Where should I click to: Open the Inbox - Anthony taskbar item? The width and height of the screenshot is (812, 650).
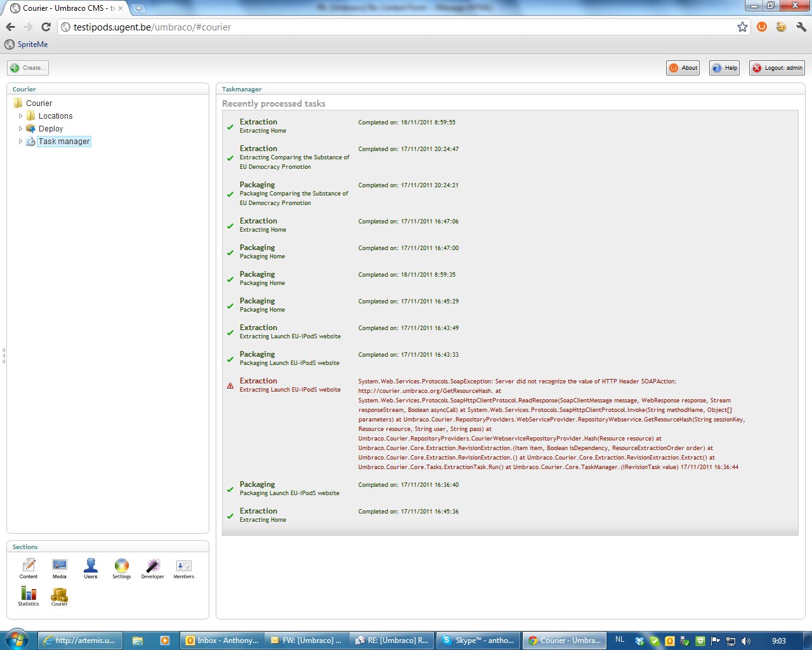[x=222, y=640]
